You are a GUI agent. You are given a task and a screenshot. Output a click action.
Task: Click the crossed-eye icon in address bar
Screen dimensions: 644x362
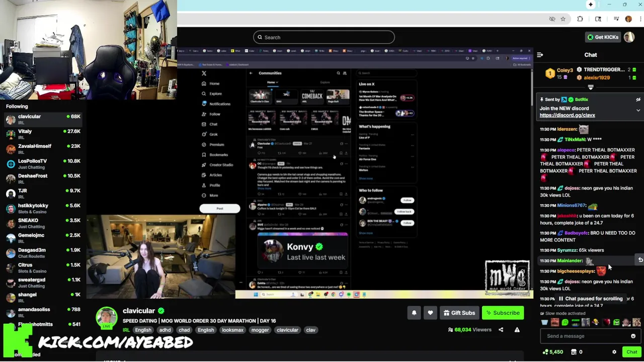pos(552,19)
